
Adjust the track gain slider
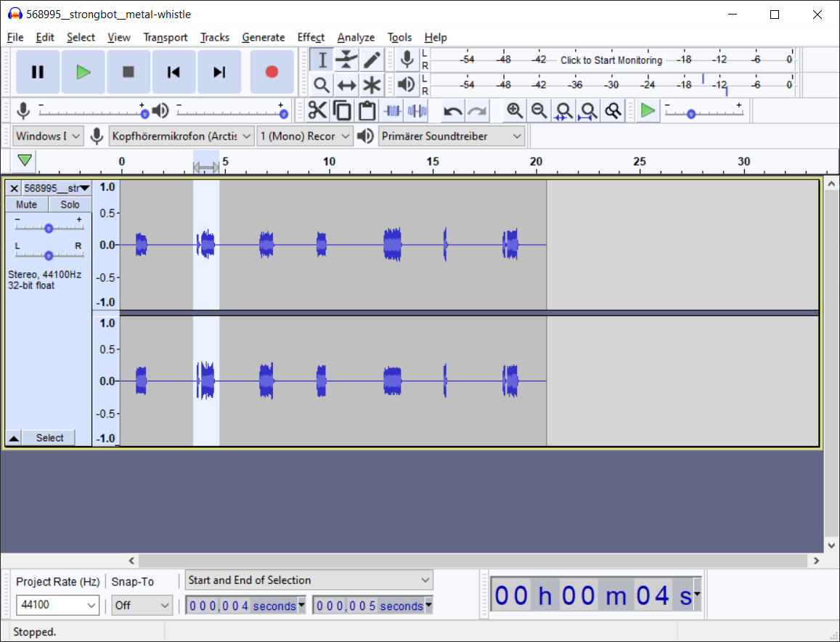(49, 227)
